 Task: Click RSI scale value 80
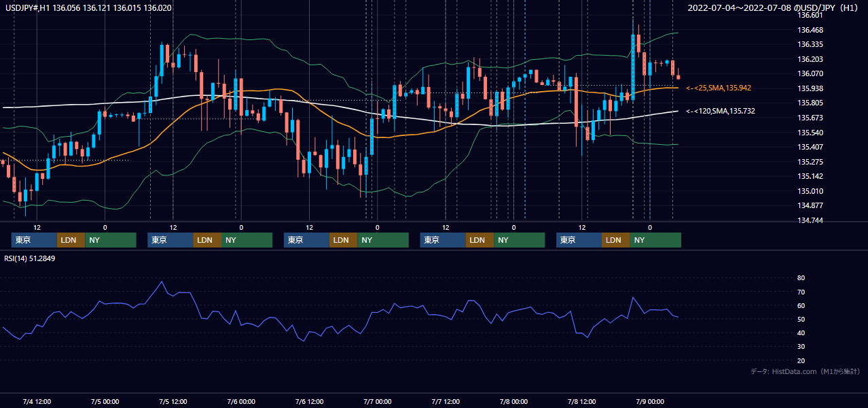(801, 278)
